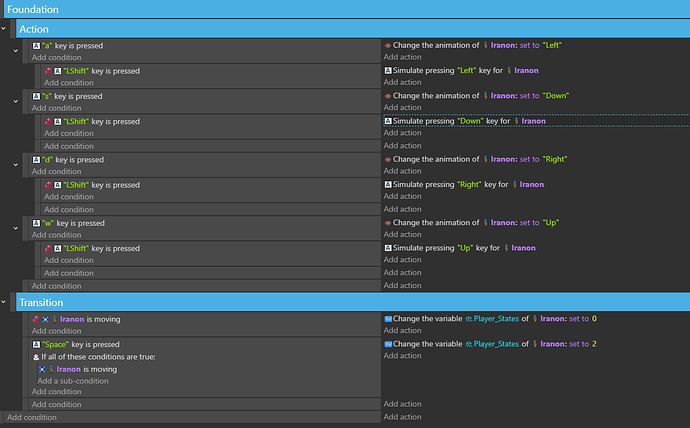Screen dimensions: 690x428
Task: Click keyboard icon of "s" key condition
Action: [x=36, y=96]
